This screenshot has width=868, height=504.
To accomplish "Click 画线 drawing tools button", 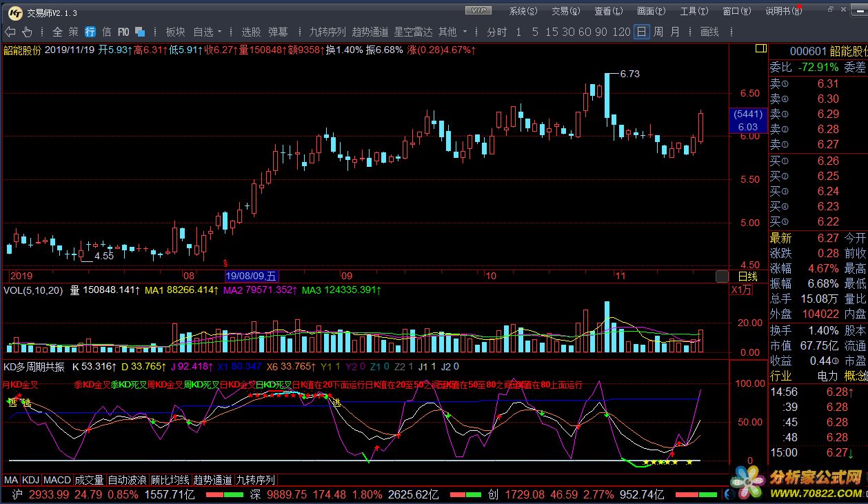I will coord(709,32).
